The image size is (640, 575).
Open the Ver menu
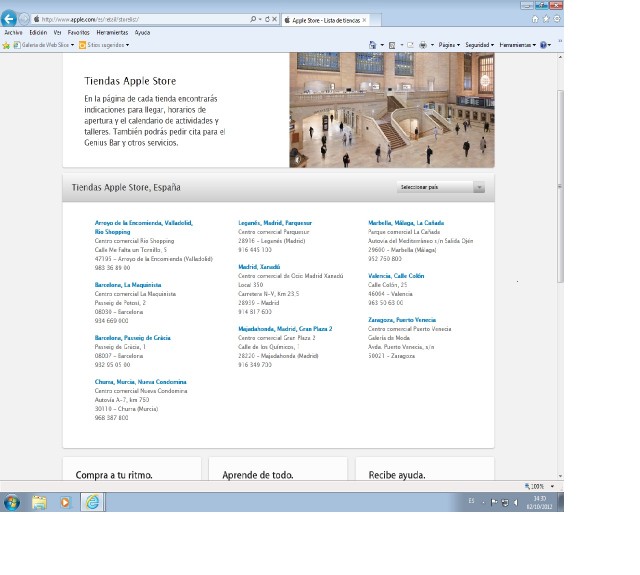[x=57, y=33]
